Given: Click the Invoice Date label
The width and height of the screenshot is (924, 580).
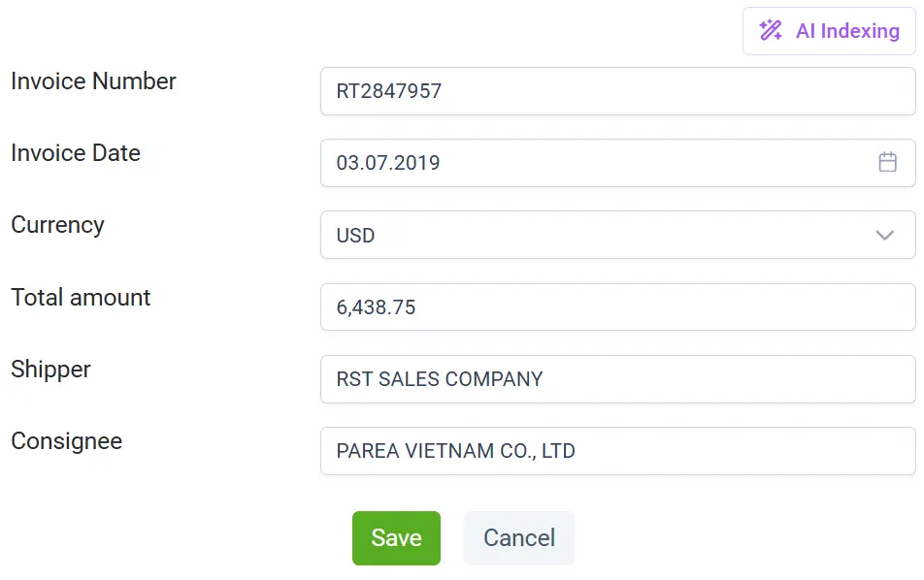Looking at the screenshot, I should (76, 153).
